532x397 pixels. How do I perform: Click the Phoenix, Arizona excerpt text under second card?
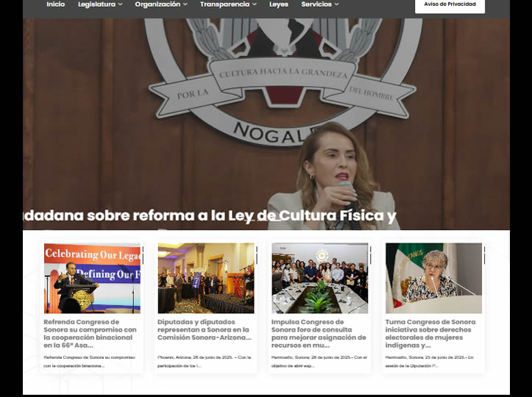pos(204,361)
